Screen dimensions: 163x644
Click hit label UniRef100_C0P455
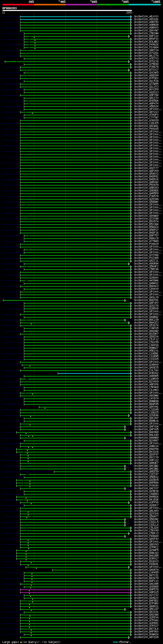(146, 573)
